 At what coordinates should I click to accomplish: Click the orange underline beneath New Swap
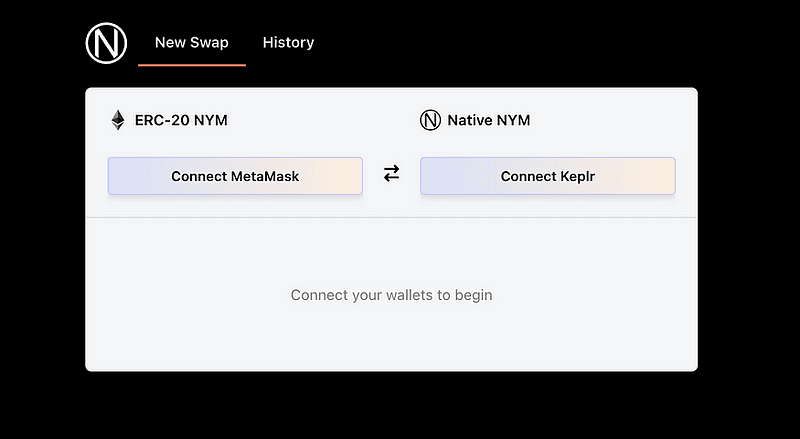click(x=191, y=65)
